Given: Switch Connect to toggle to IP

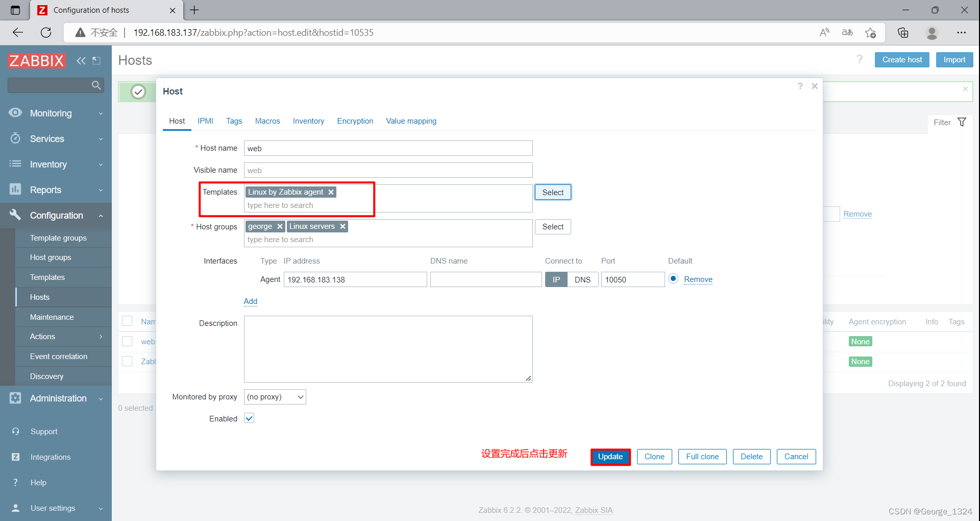Looking at the screenshot, I should (556, 279).
